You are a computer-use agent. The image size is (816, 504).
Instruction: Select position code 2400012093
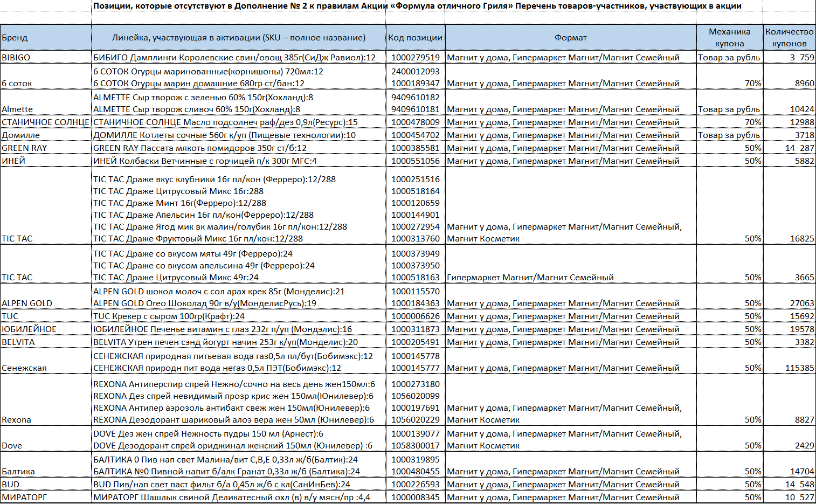pyautogui.click(x=415, y=71)
